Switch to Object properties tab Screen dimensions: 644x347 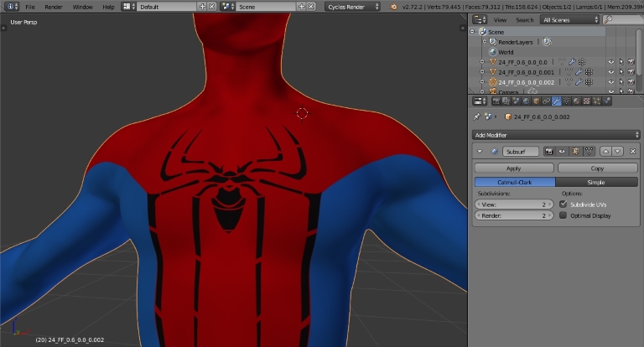(x=536, y=101)
